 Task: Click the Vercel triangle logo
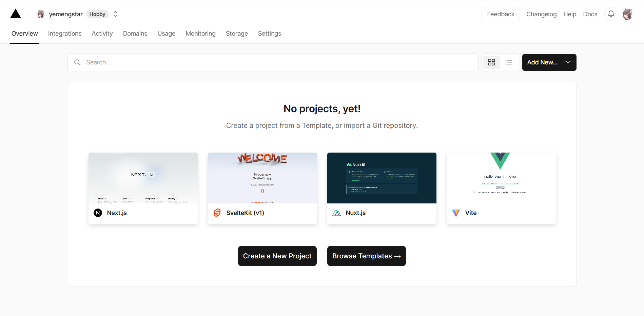coord(15,13)
